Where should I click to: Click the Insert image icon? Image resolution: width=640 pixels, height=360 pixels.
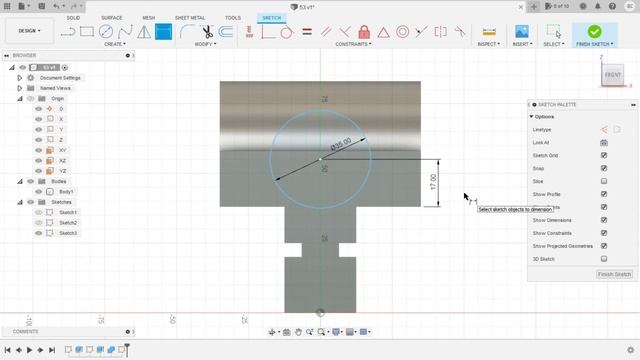click(522, 32)
